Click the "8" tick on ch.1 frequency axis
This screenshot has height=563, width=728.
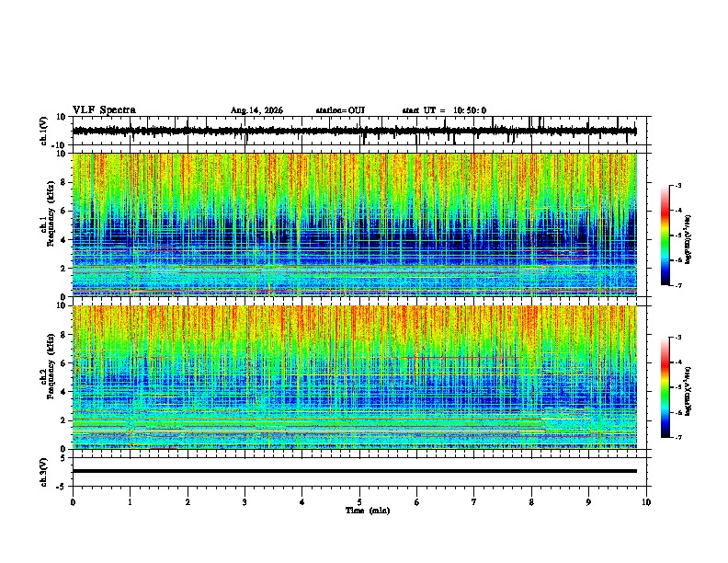[x=64, y=182]
